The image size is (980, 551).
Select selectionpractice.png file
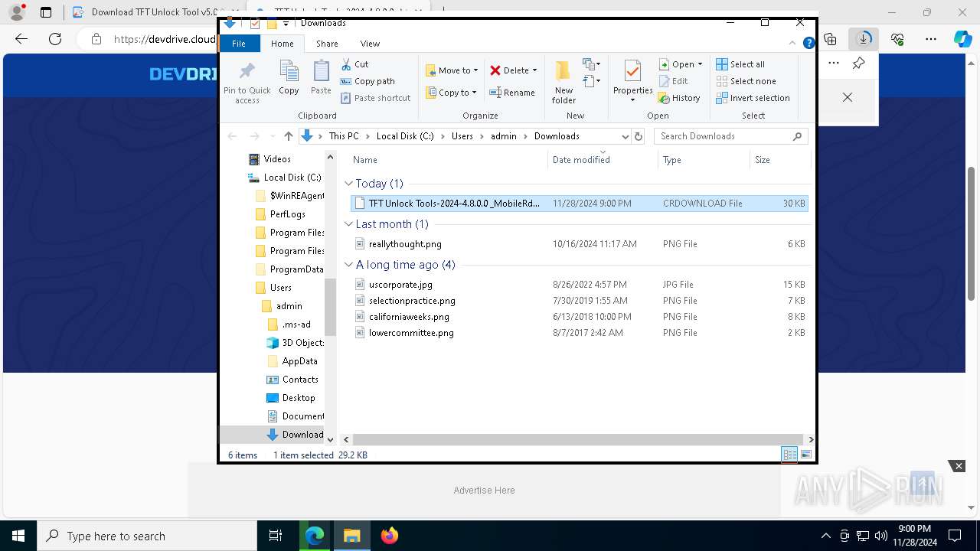(x=579, y=301)
